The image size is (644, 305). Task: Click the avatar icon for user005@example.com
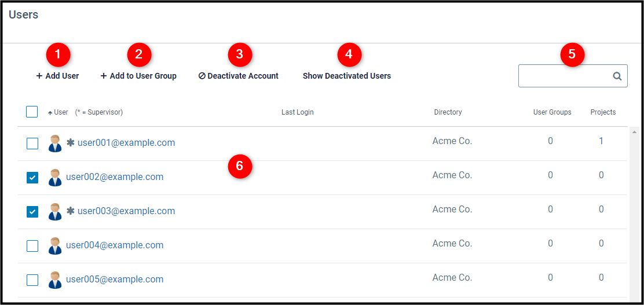[54, 280]
